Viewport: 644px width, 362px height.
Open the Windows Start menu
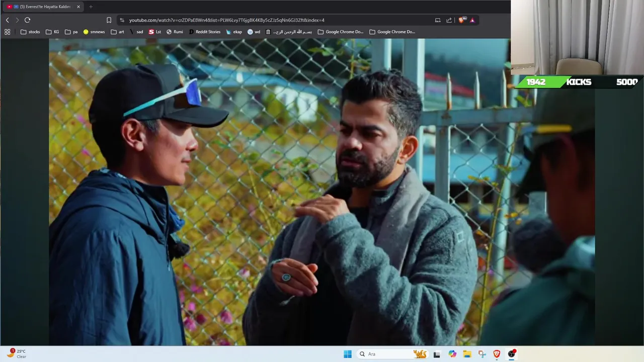click(x=347, y=354)
